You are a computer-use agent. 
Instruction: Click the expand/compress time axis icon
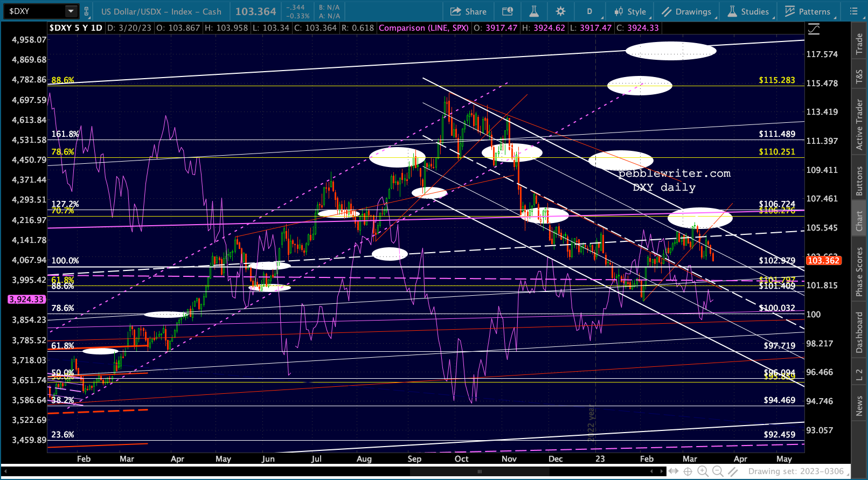673,471
